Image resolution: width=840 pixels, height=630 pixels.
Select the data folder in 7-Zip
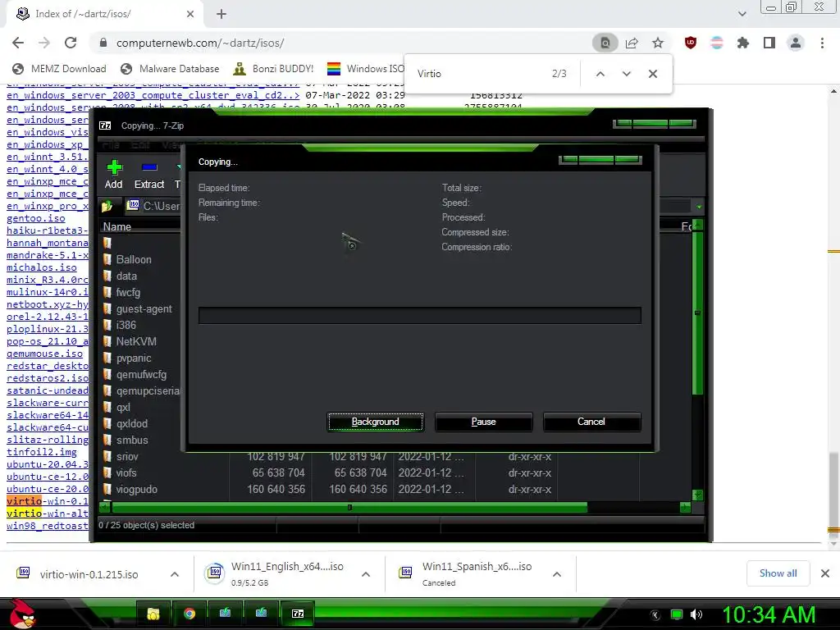[126, 276]
